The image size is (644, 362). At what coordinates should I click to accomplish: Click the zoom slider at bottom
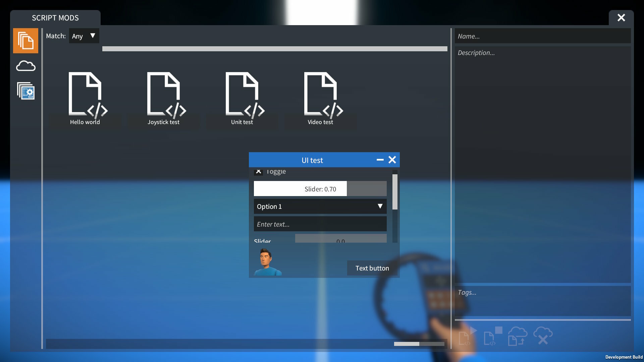(419, 344)
